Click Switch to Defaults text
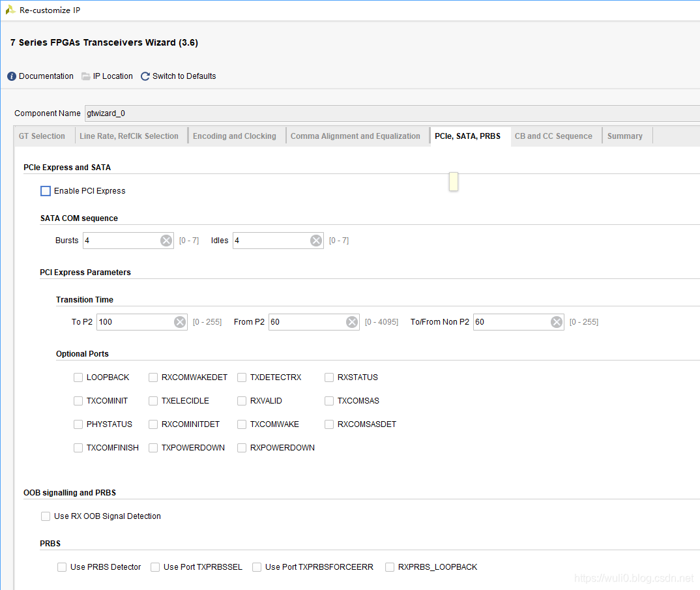 click(184, 76)
